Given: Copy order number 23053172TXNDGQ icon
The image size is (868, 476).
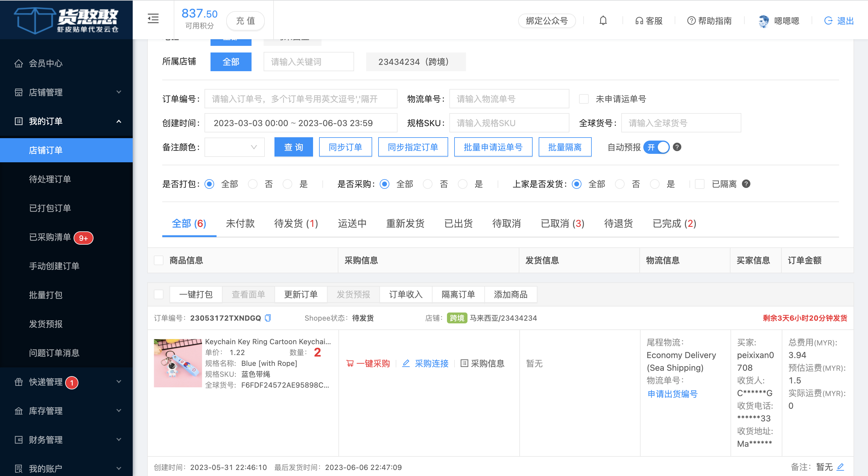Looking at the screenshot, I should click(268, 318).
